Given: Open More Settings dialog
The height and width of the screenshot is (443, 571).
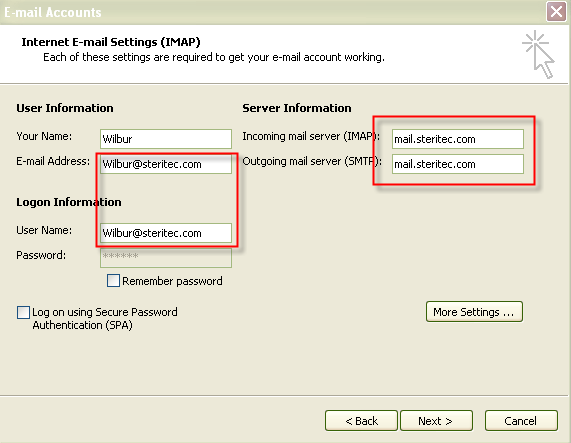Looking at the screenshot, I should click(x=474, y=312).
